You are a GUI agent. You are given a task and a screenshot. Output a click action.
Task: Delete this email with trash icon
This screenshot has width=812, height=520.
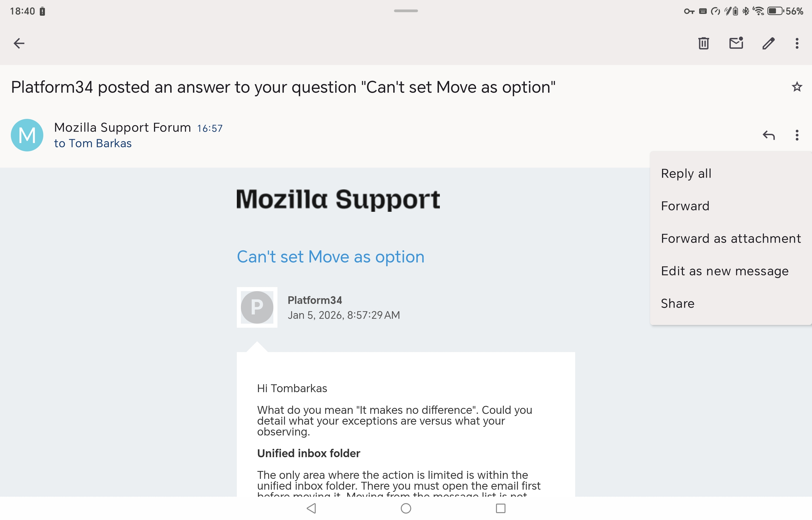[703, 43]
